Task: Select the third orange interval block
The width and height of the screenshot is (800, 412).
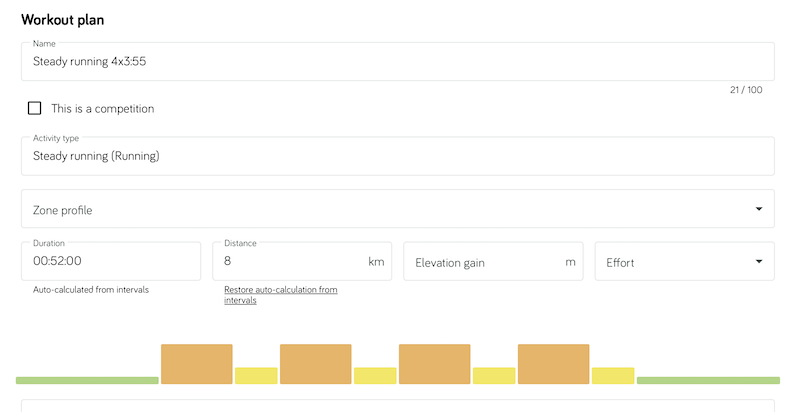Action: pos(434,364)
